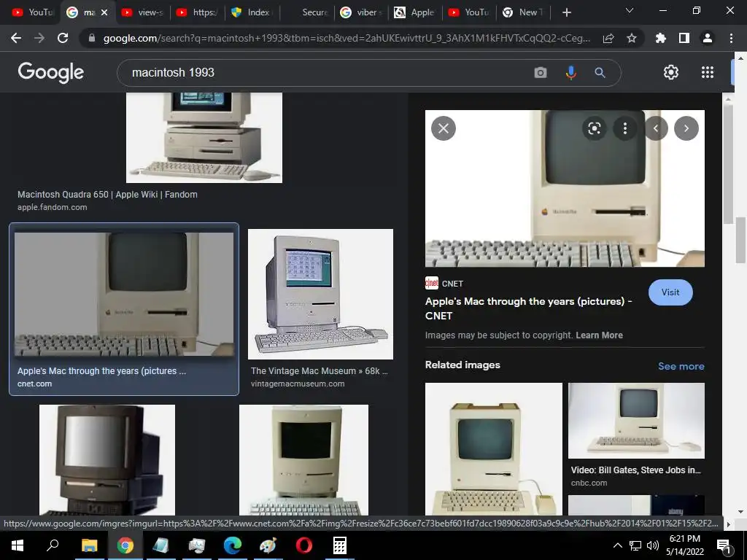Switch to Secure tab
This screenshot has width=747, height=560.
coord(307,12)
